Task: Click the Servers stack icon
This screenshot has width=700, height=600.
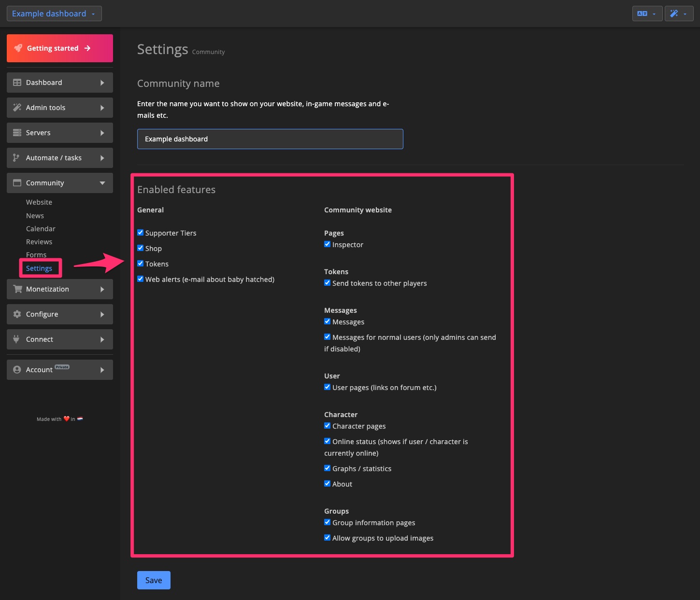Action: coord(16,132)
